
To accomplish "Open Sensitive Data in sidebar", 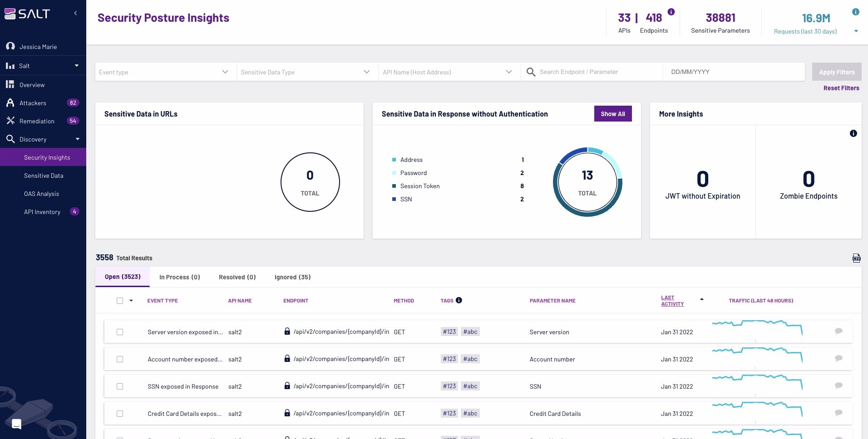I will pyautogui.click(x=43, y=176).
